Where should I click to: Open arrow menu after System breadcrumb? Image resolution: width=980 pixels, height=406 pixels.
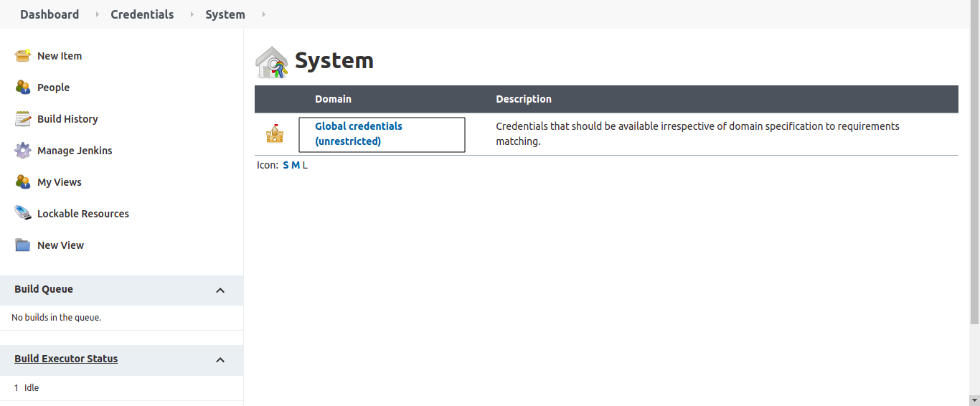[263, 14]
